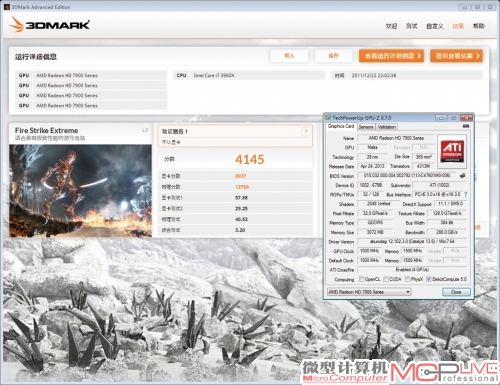Minimize the GPU-Z window
This screenshot has height=385, width=500.
coord(441,118)
